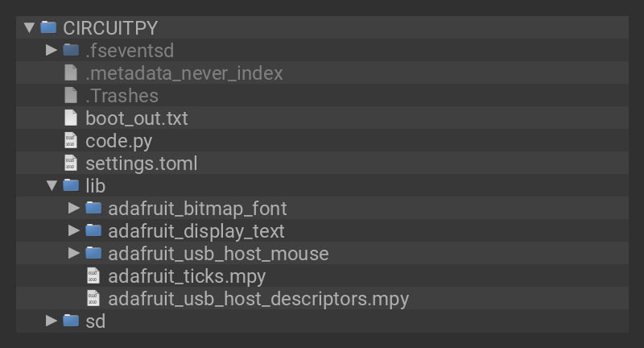This screenshot has height=348, width=644.
Task: Select the settings.toml file name
Action: click(141, 164)
